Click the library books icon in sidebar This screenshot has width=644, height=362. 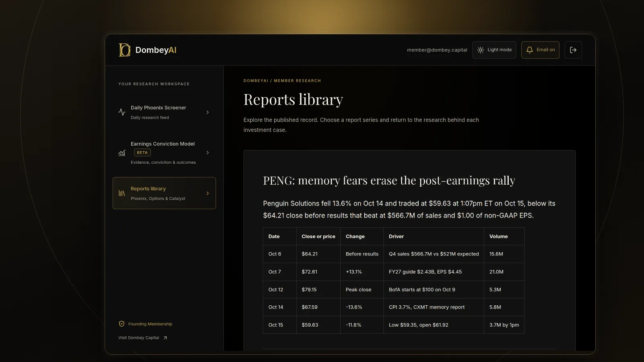[122, 193]
